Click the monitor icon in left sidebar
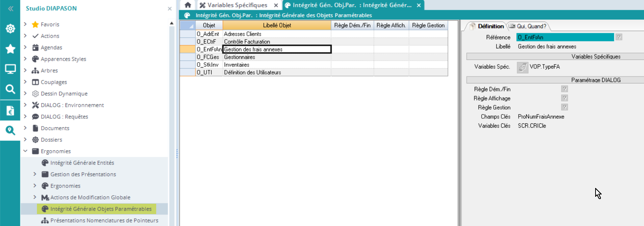The height and width of the screenshot is (226, 644). (10, 69)
